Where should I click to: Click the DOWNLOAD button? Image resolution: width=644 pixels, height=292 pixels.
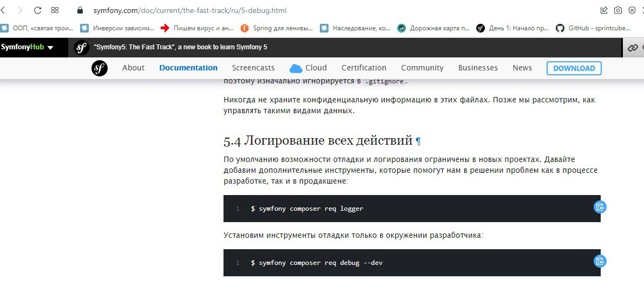[x=574, y=68]
